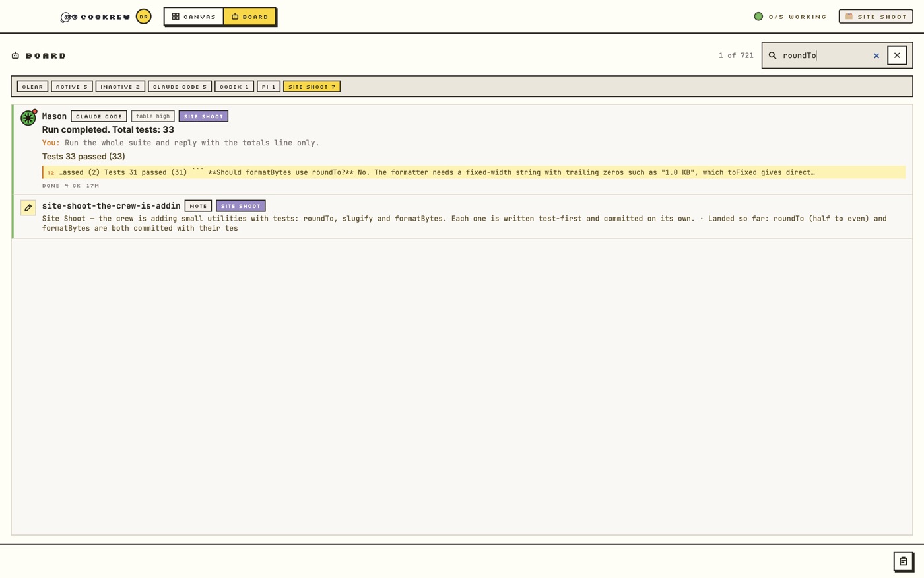Image resolution: width=924 pixels, height=578 pixels.
Task: Toggle the Codex 1 filter
Action: click(234, 87)
